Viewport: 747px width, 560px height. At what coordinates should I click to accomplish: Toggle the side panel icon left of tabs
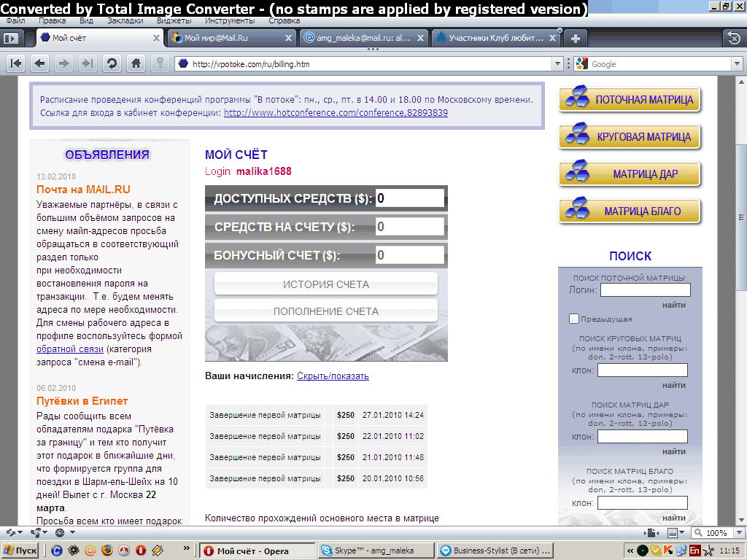10,38
